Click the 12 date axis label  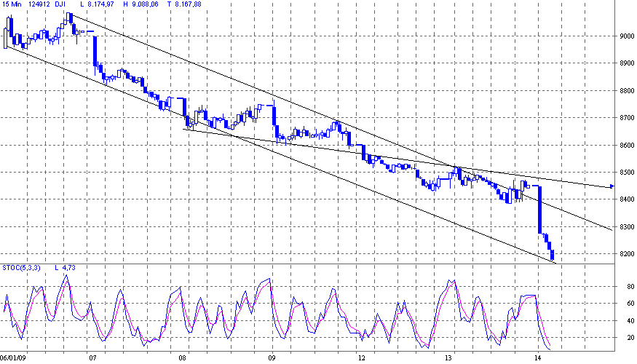pyautogui.click(x=361, y=358)
